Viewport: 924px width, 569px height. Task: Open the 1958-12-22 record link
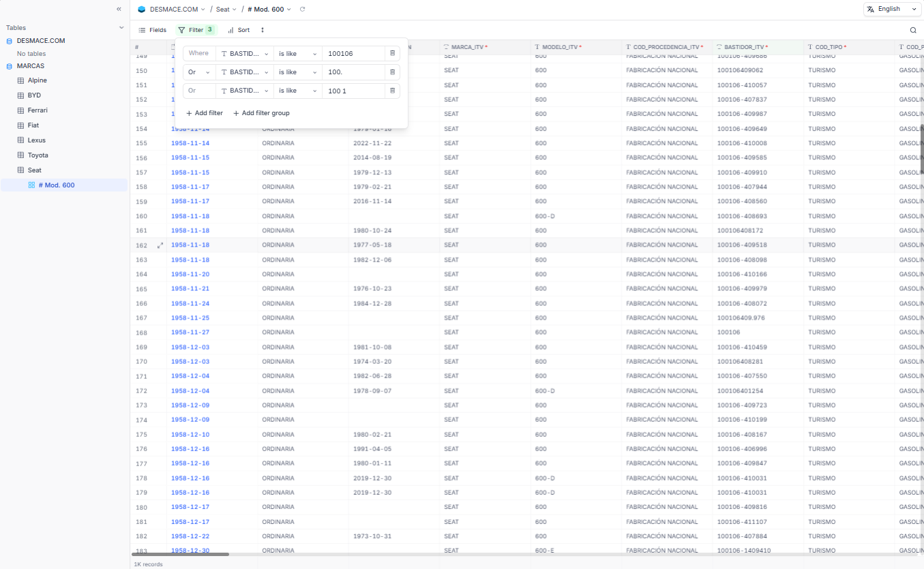[x=190, y=536]
